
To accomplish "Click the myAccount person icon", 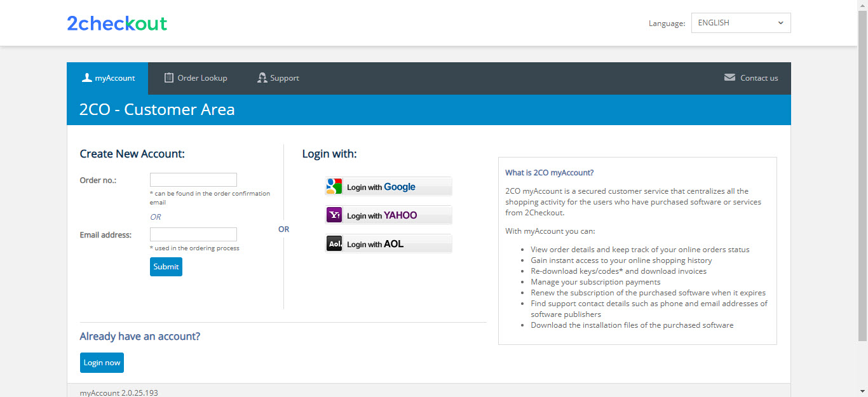I will [87, 77].
